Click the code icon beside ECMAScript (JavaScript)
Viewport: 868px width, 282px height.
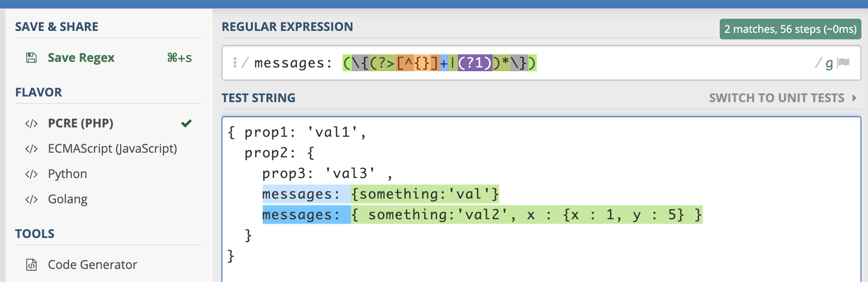tap(30, 148)
